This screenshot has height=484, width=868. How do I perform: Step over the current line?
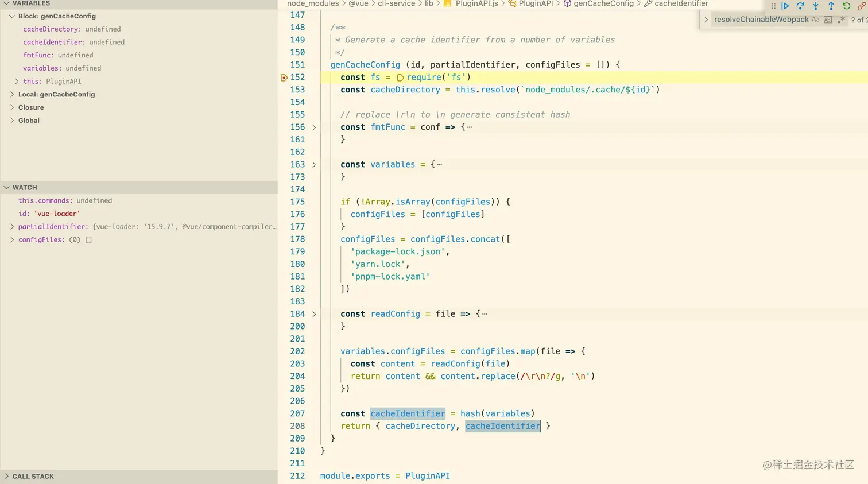click(800, 6)
